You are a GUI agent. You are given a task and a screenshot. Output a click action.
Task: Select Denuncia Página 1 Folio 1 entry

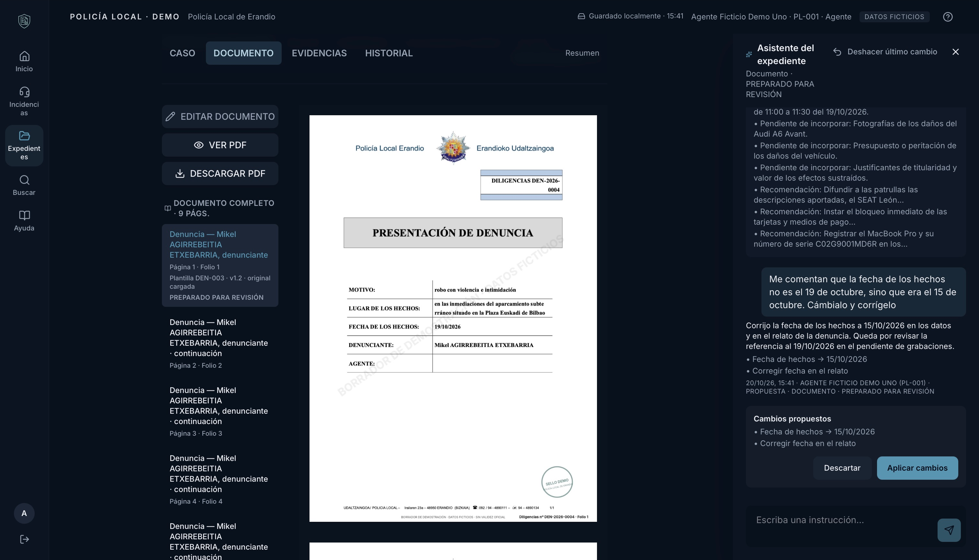tap(220, 265)
